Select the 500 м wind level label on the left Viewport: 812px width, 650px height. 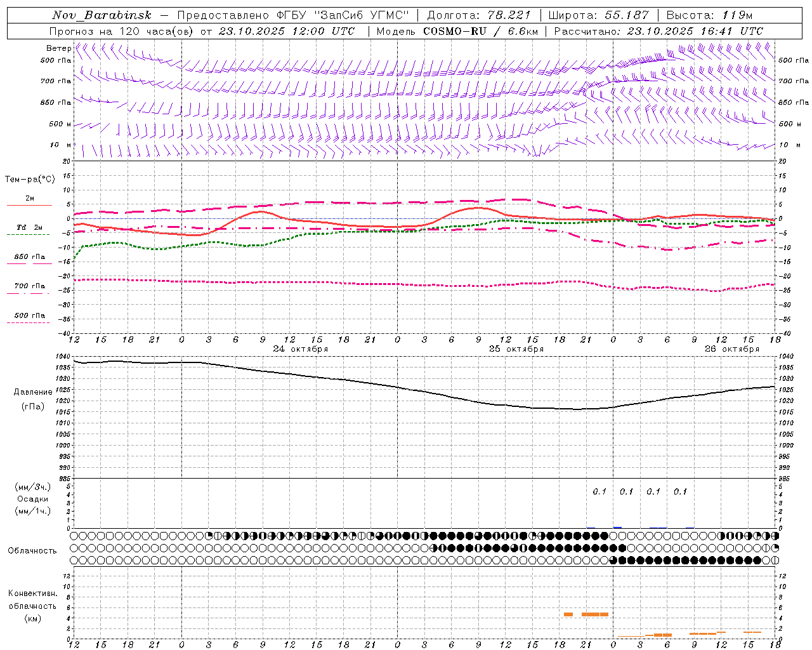[60, 124]
